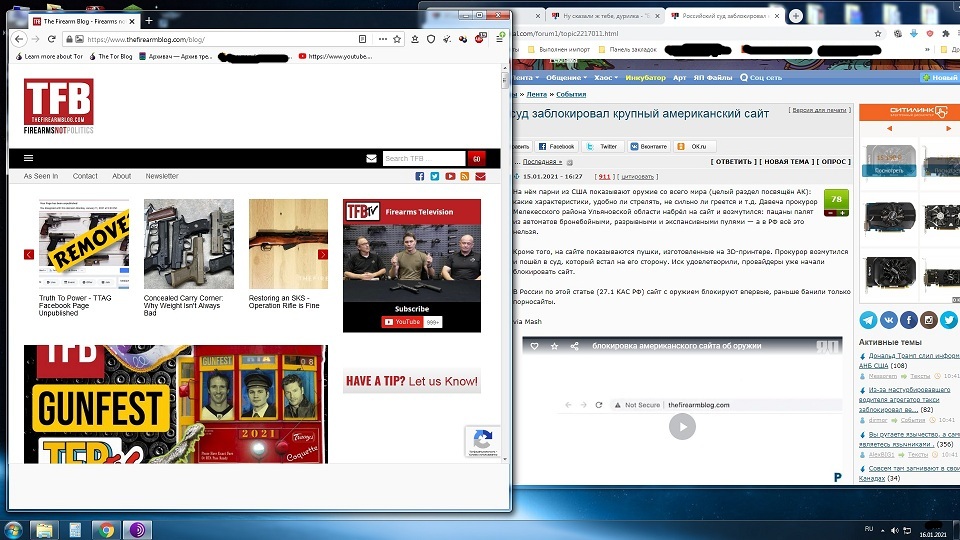Screen dimensions: 960x540
Task: Expand the Хаос forum menu dropdown
Action: tap(606, 78)
